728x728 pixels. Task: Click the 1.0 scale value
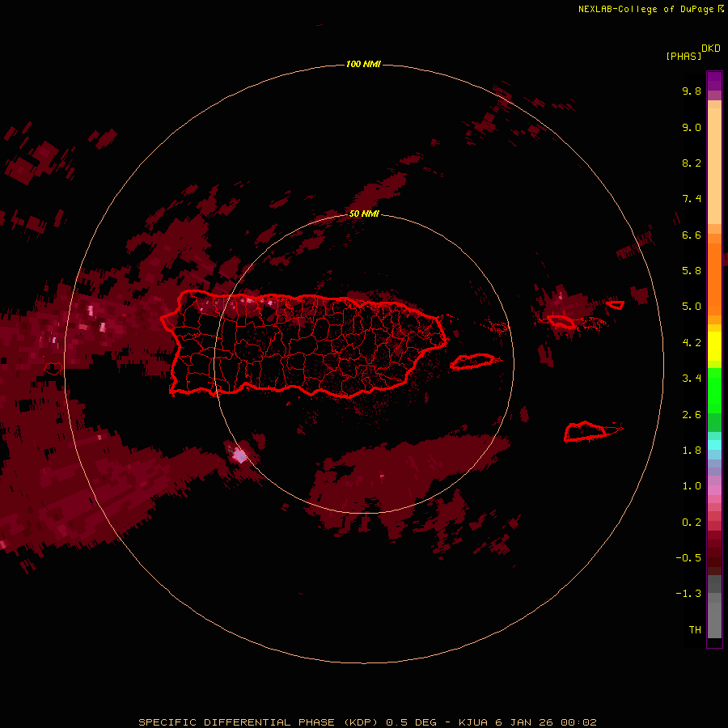pos(692,486)
